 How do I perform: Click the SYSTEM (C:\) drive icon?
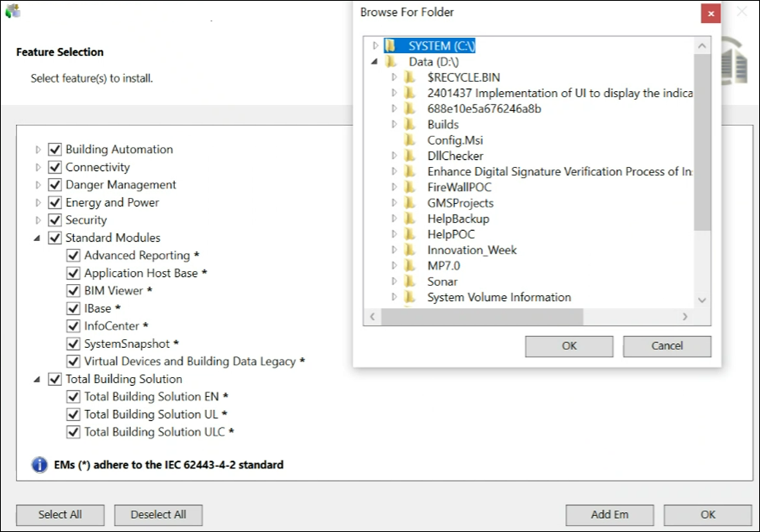pyautogui.click(x=391, y=46)
